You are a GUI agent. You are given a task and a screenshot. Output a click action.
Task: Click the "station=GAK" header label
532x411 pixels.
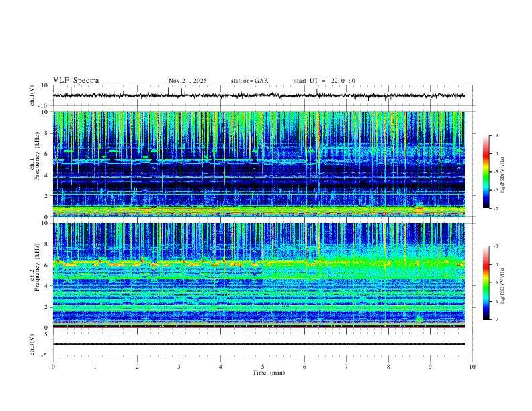click(249, 81)
